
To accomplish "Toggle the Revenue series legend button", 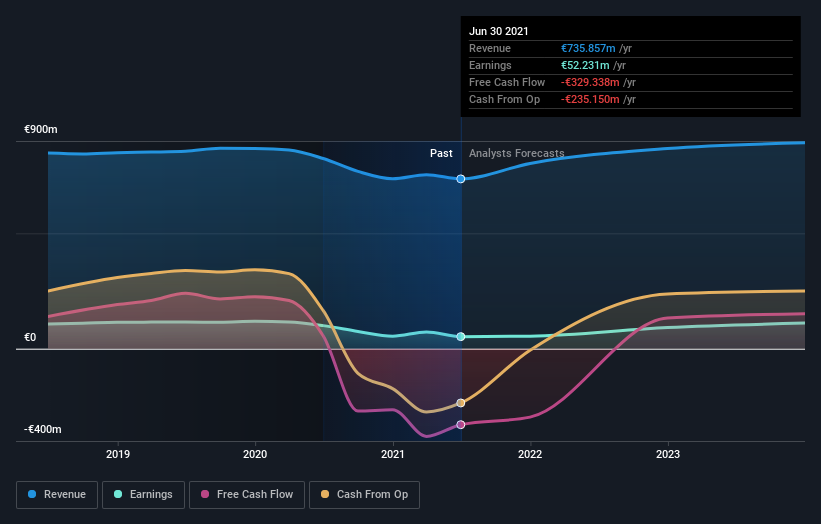I will point(57,495).
